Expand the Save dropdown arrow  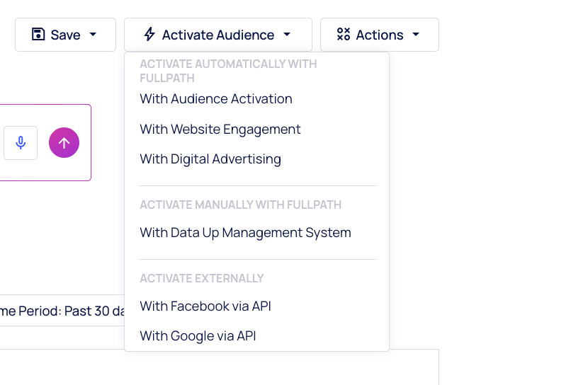click(x=93, y=35)
